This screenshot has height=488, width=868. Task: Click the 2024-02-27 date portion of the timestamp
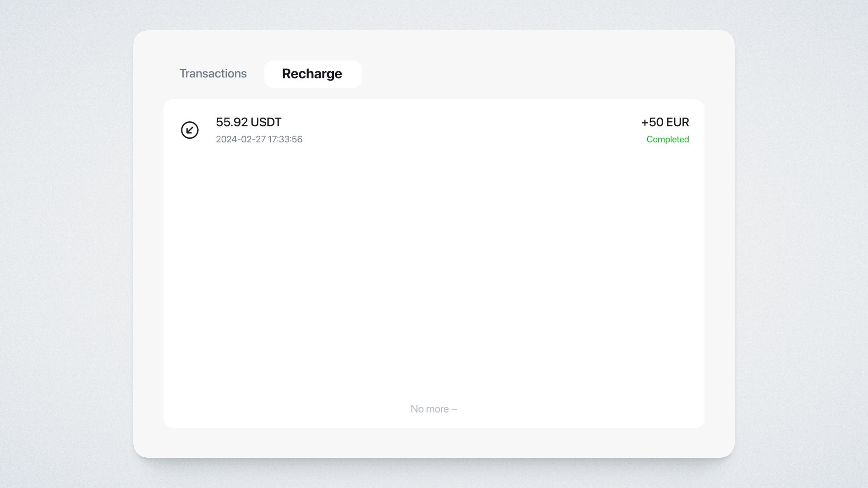pyautogui.click(x=240, y=139)
